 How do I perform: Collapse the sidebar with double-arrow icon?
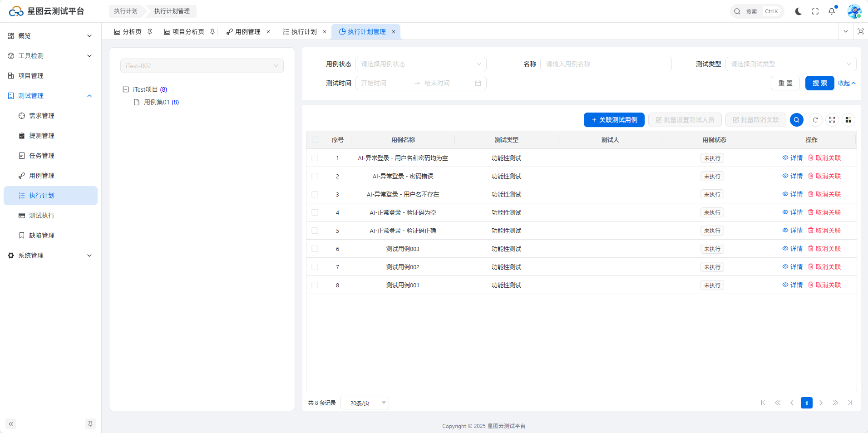11,424
